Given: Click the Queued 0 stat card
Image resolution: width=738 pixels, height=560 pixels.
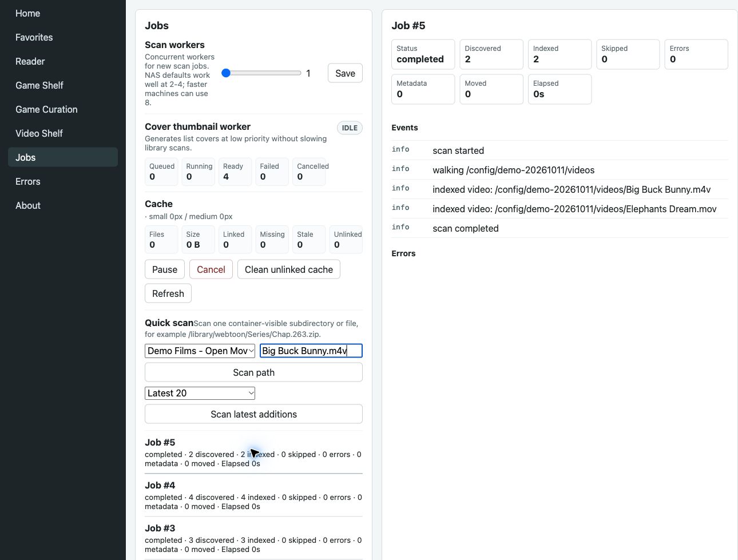Looking at the screenshot, I should pos(161,172).
